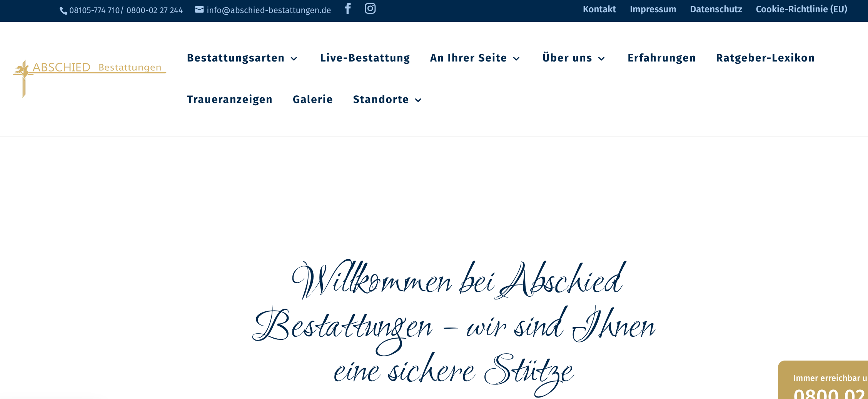Screen dimensions: 868x399
Task: Expand the Über uns chevron
Action: click(601, 58)
